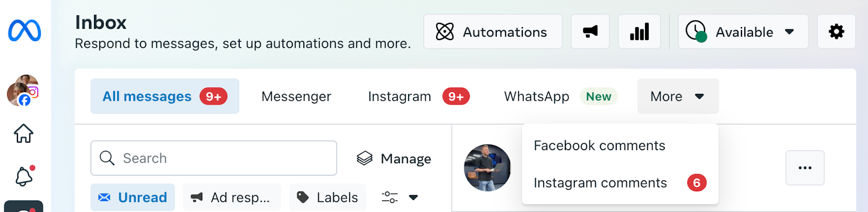Open the insights bar chart icon
868x212 pixels.
point(640,31)
